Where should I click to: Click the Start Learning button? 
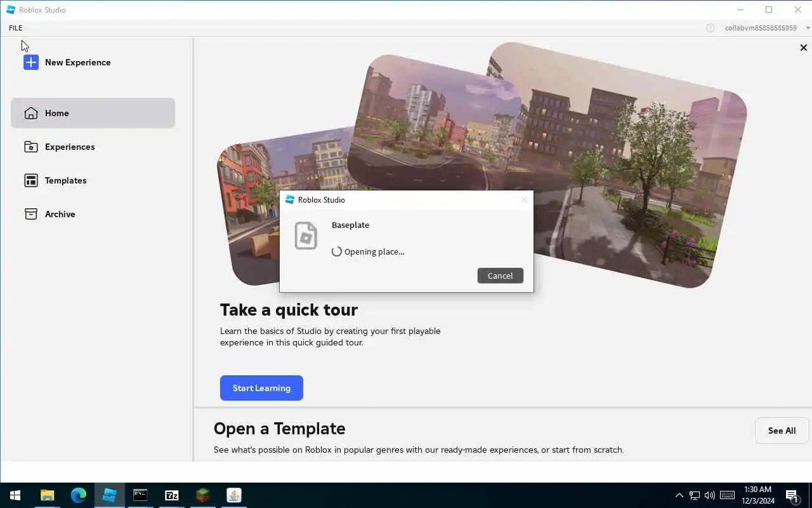click(x=261, y=388)
